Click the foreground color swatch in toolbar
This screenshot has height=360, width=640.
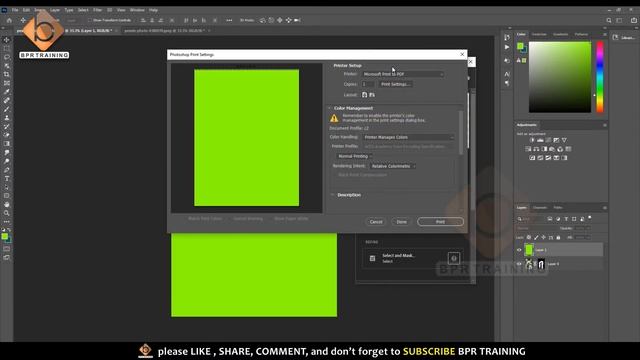(4, 236)
